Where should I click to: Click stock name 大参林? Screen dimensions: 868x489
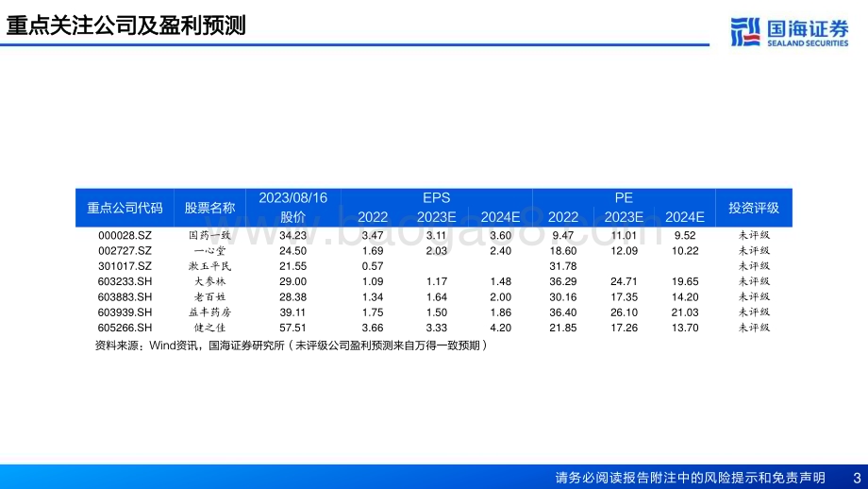coord(209,281)
